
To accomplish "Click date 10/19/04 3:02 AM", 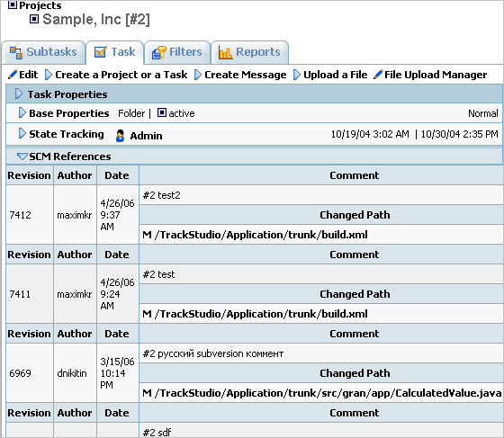I will tap(370, 134).
